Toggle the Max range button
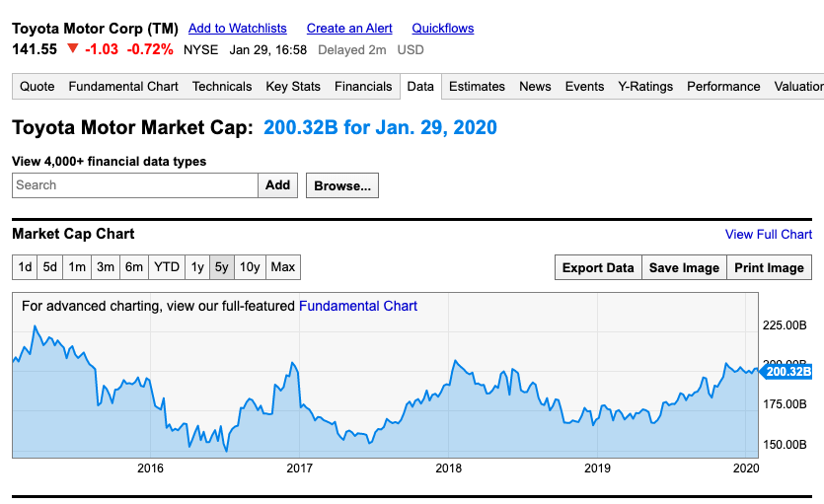This screenshot has height=504, width=824. pos(283,267)
